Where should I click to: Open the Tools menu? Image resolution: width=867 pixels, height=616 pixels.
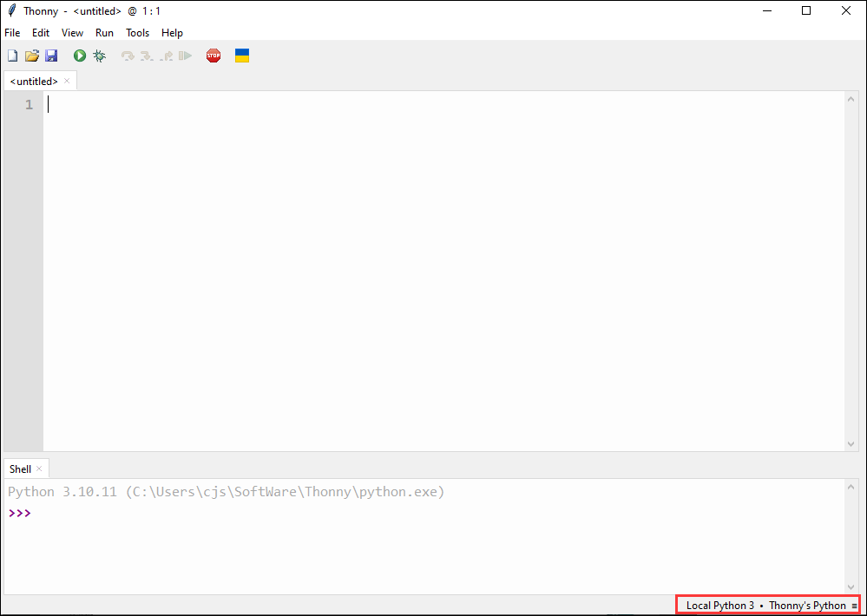click(137, 33)
